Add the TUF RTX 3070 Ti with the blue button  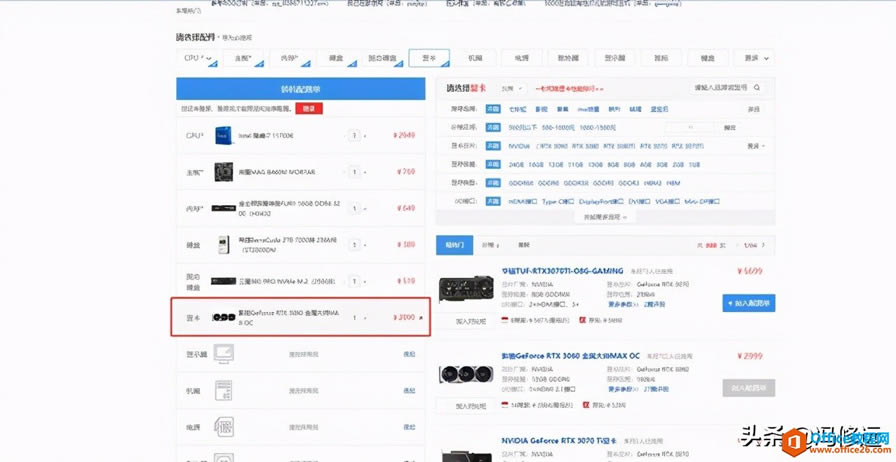pos(749,303)
